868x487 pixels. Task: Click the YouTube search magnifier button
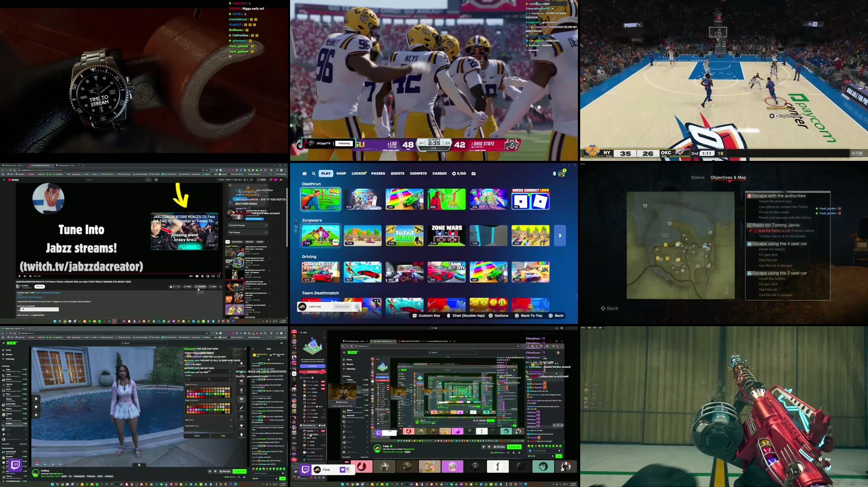[x=148, y=180]
